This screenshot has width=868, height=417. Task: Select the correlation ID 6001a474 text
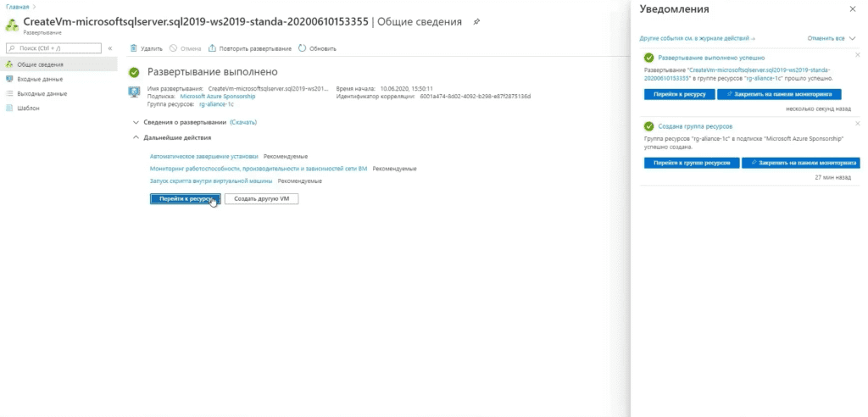pyautogui.click(x=475, y=97)
